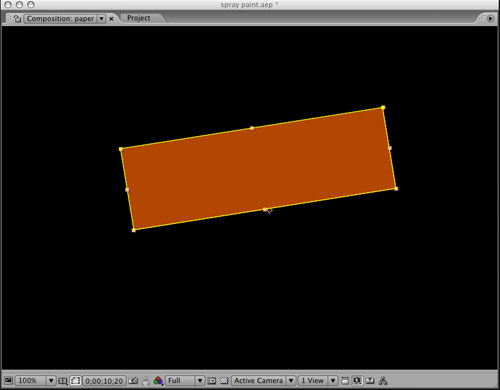This screenshot has height=390, width=500.
Task: Open the RGB channel colors button
Action: pos(158,381)
